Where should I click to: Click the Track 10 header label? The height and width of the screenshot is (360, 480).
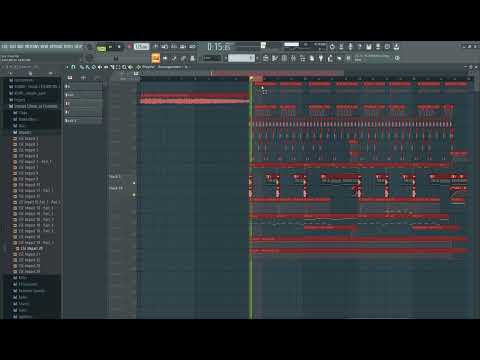click(x=116, y=188)
